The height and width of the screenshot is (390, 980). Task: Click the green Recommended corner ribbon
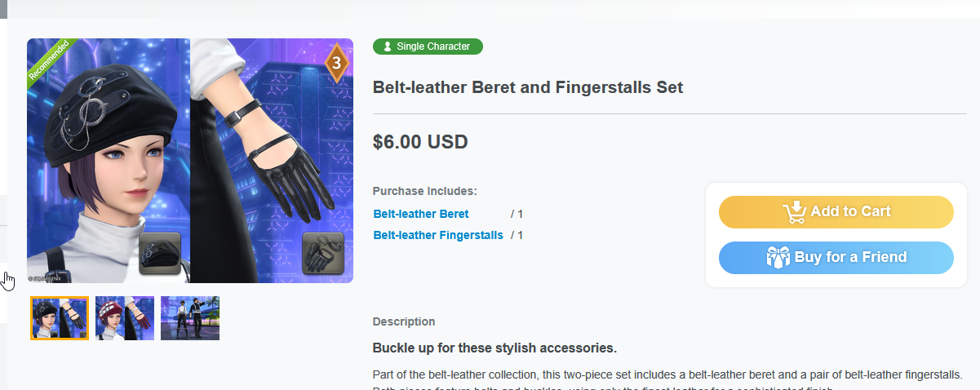(49, 60)
